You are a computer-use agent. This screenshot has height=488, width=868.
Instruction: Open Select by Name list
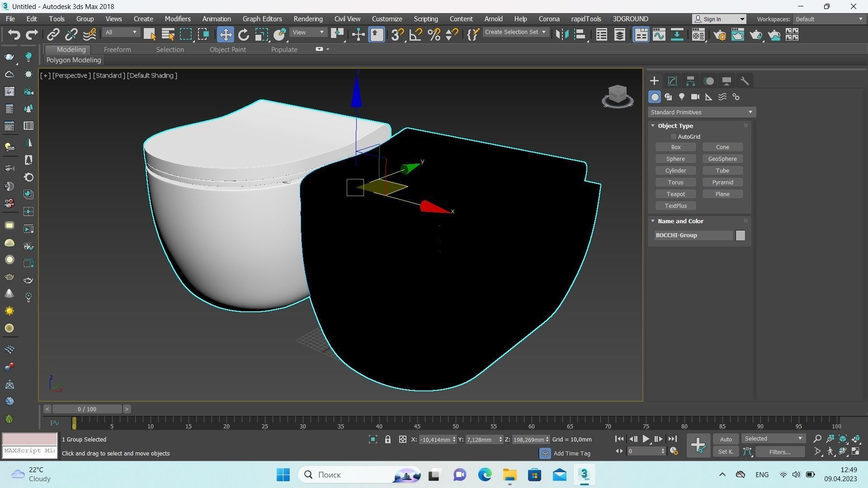168,35
